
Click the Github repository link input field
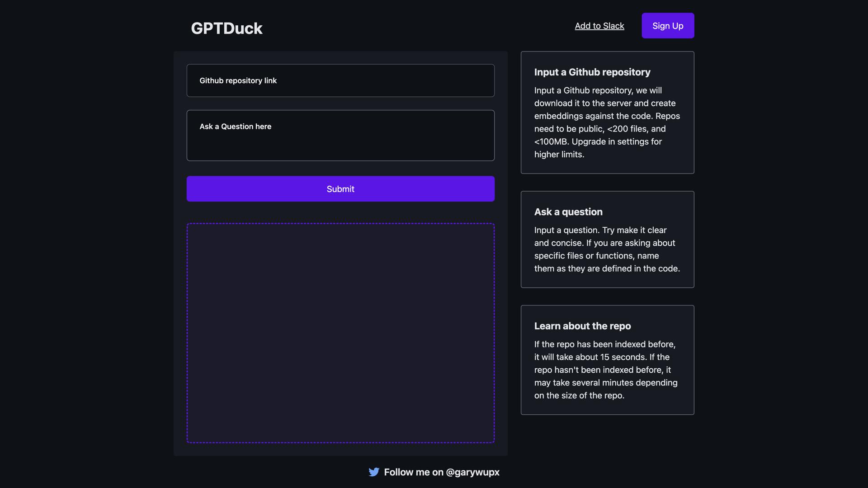point(340,80)
